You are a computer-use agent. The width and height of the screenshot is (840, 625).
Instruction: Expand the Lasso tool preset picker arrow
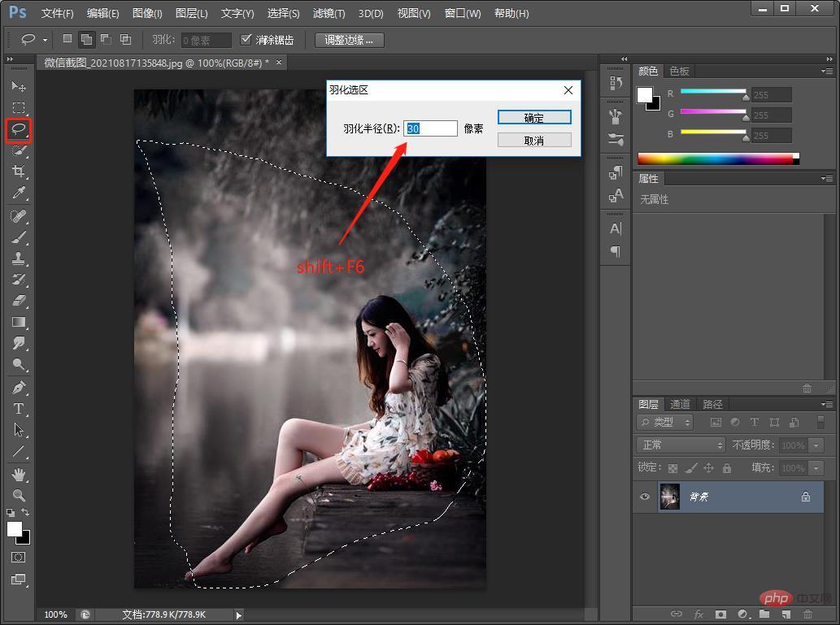click(x=45, y=39)
